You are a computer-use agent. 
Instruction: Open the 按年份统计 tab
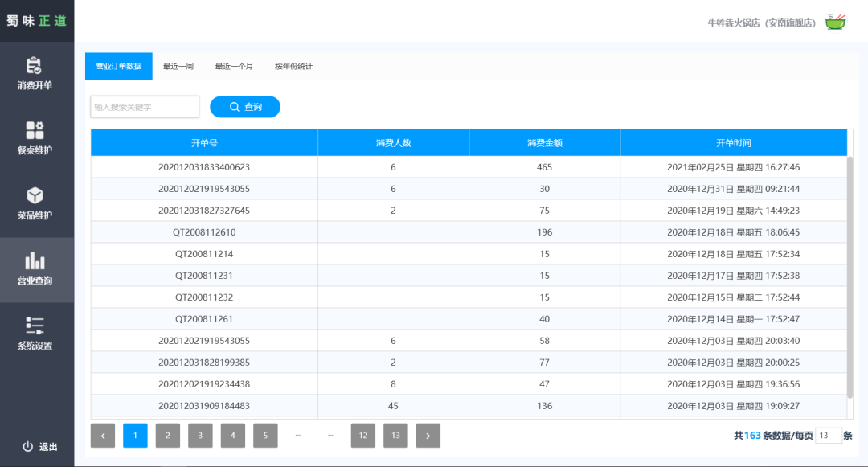[x=293, y=66]
